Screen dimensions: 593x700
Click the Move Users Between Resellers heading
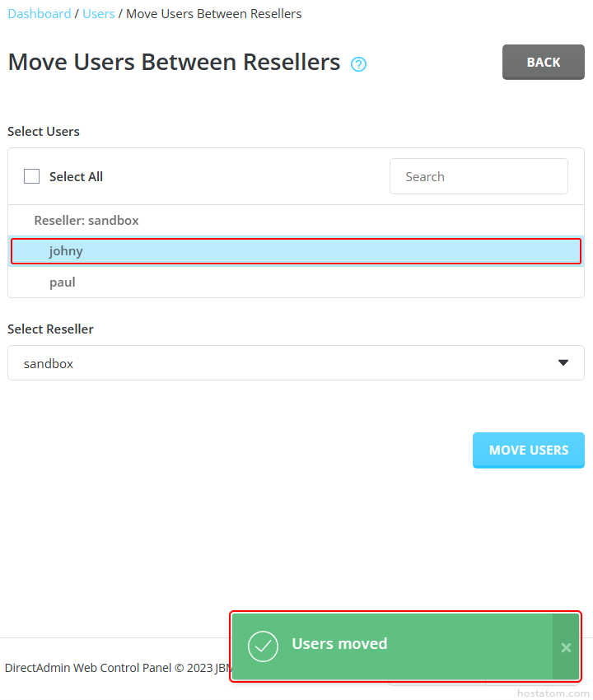point(174,62)
